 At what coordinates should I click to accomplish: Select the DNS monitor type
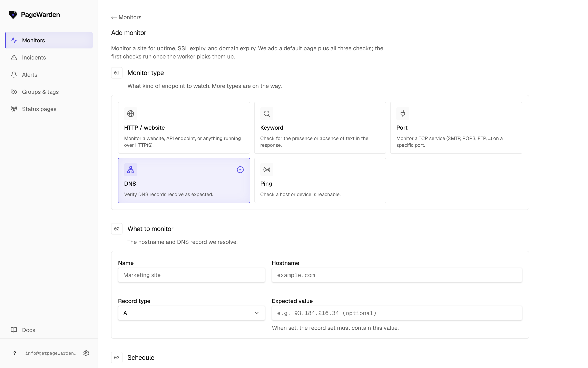(184, 180)
